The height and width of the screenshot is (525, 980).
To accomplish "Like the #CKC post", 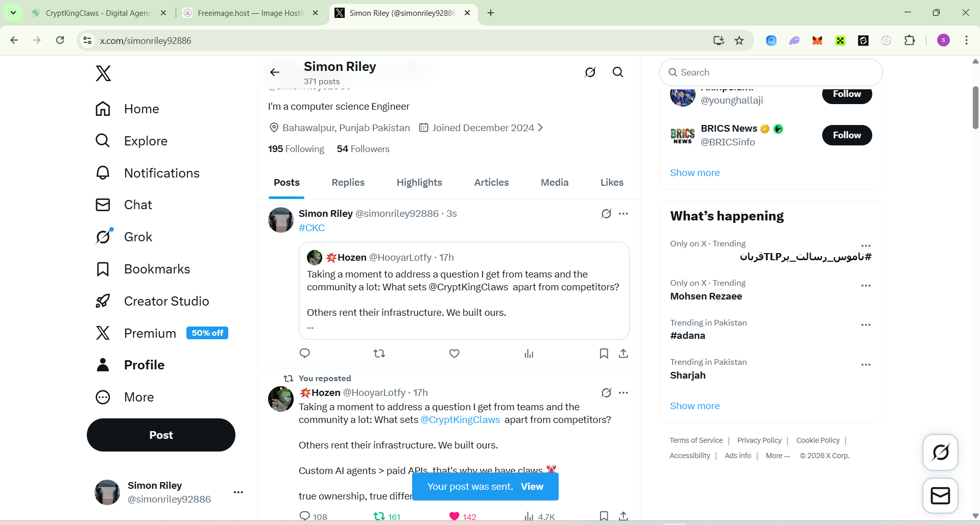I will (x=454, y=353).
